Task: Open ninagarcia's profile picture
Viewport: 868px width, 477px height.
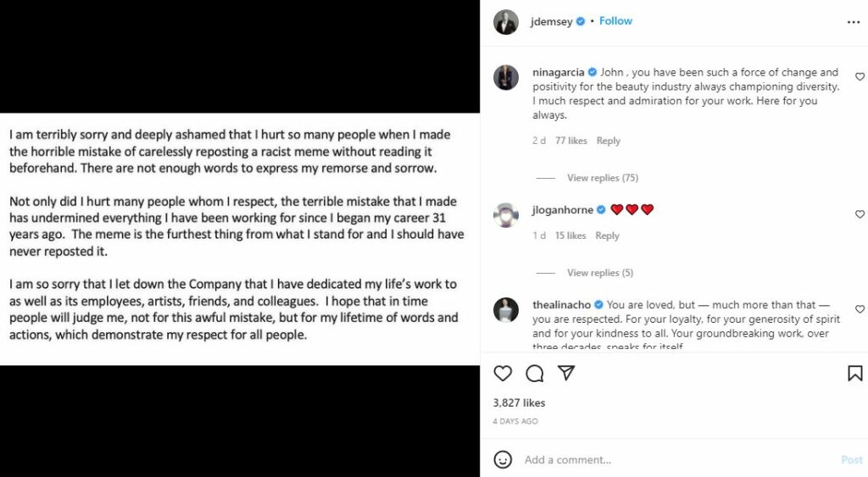Action: point(506,77)
